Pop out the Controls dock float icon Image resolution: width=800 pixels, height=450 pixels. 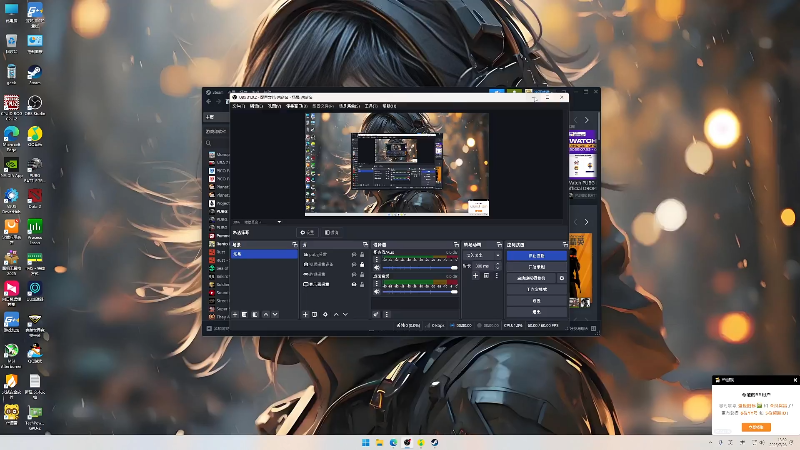click(x=564, y=245)
